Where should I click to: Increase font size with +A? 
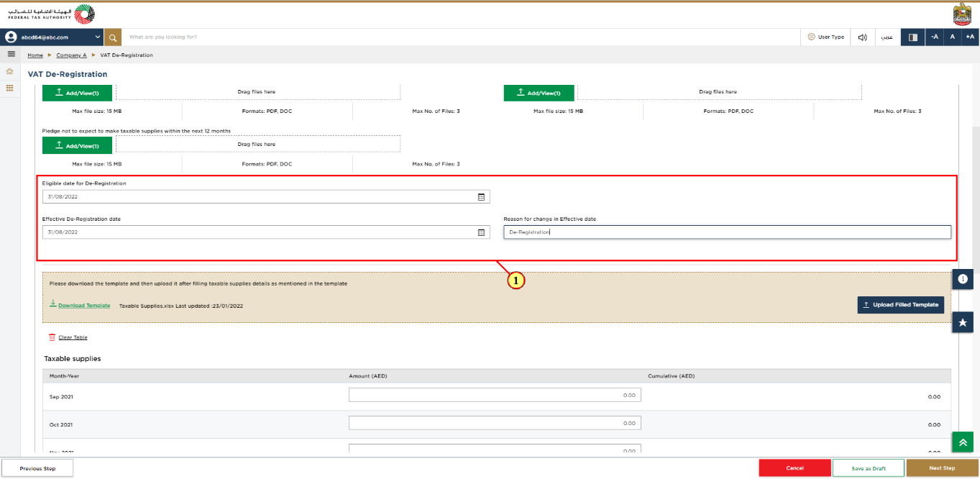[970, 37]
